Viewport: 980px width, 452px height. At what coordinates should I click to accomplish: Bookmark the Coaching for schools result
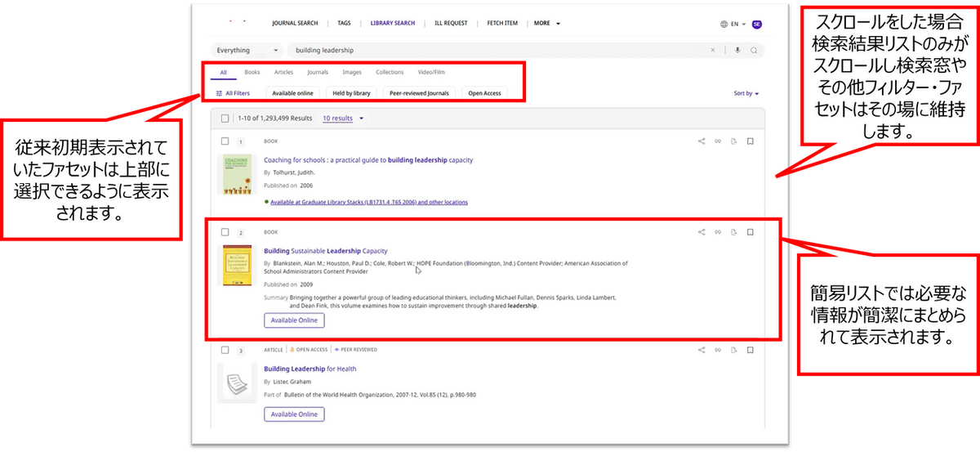751,141
